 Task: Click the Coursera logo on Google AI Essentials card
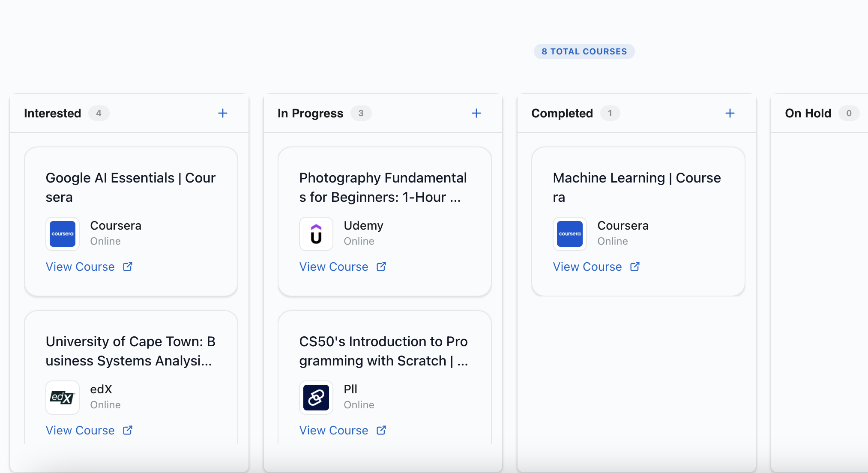pos(63,234)
